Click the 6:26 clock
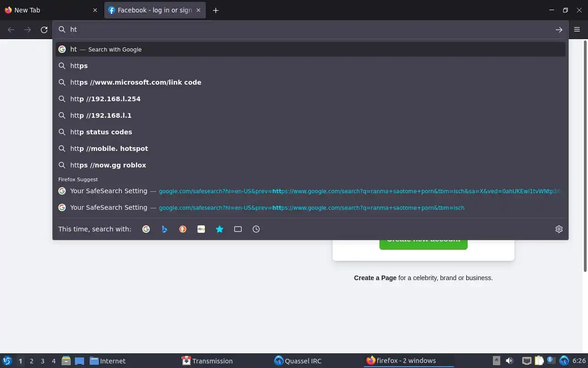The height and width of the screenshot is (368, 588). tap(579, 361)
